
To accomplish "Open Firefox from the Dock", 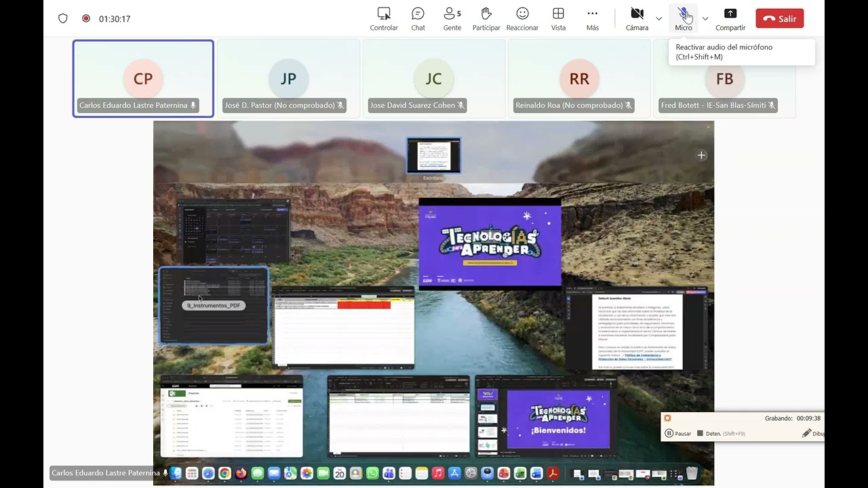I will [x=241, y=473].
